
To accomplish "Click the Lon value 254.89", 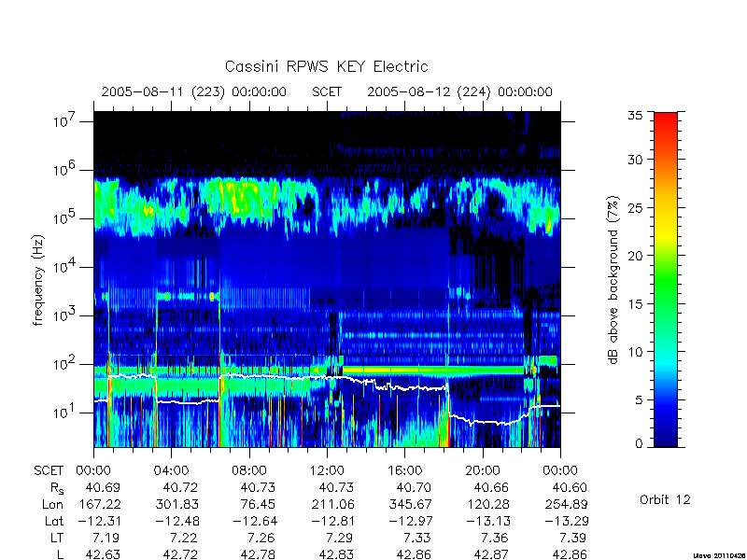I will click(x=566, y=504).
